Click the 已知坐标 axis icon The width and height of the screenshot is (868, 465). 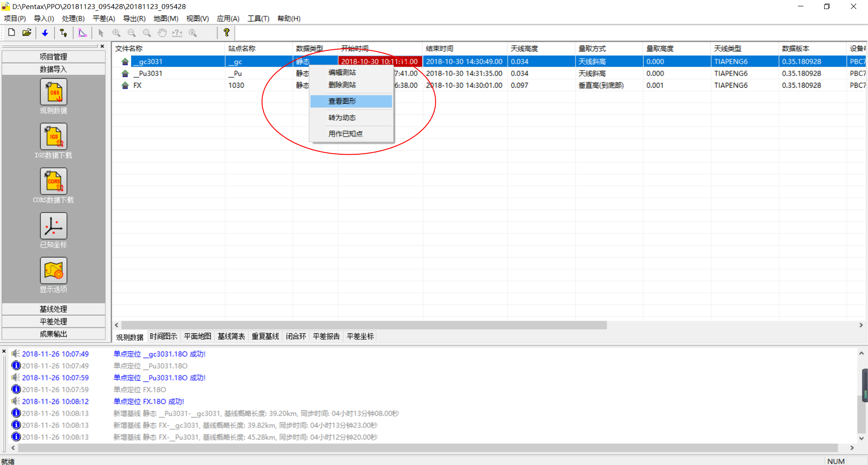[53, 226]
